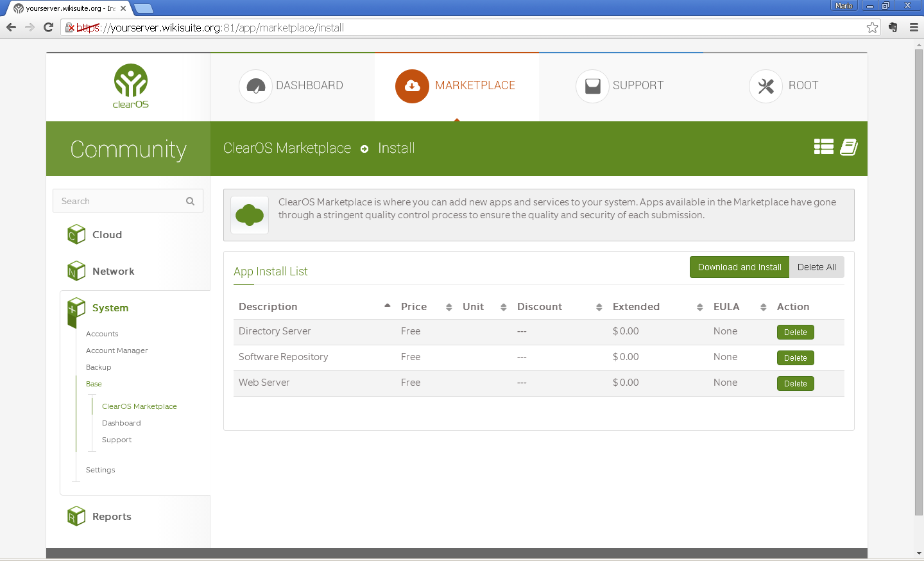Open the documentation book icon
The height and width of the screenshot is (561, 924).
[849, 147]
